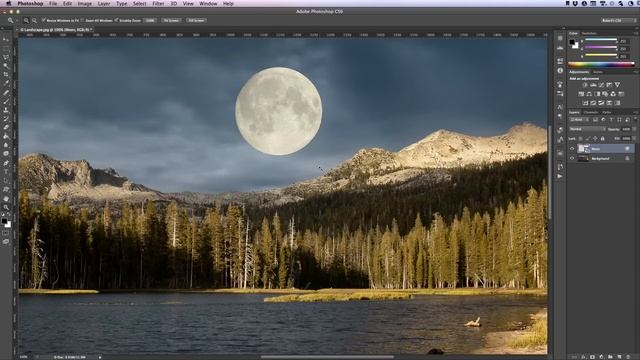The height and width of the screenshot is (360, 640).
Task: Select the Dodge tool
Action: pyautogui.click(x=6, y=153)
